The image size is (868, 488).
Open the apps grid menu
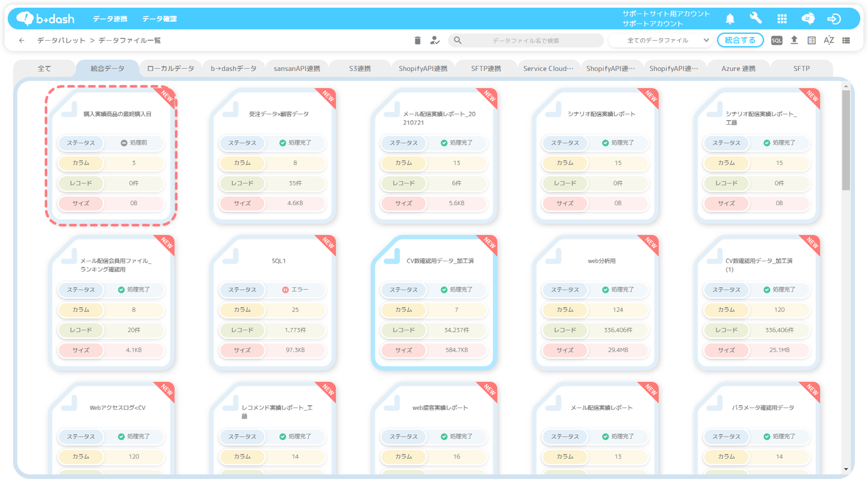pos(782,19)
